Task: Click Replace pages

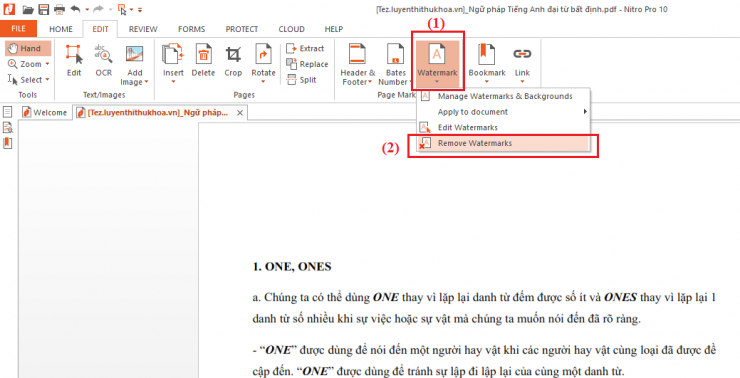Action: (x=307, y=64)
